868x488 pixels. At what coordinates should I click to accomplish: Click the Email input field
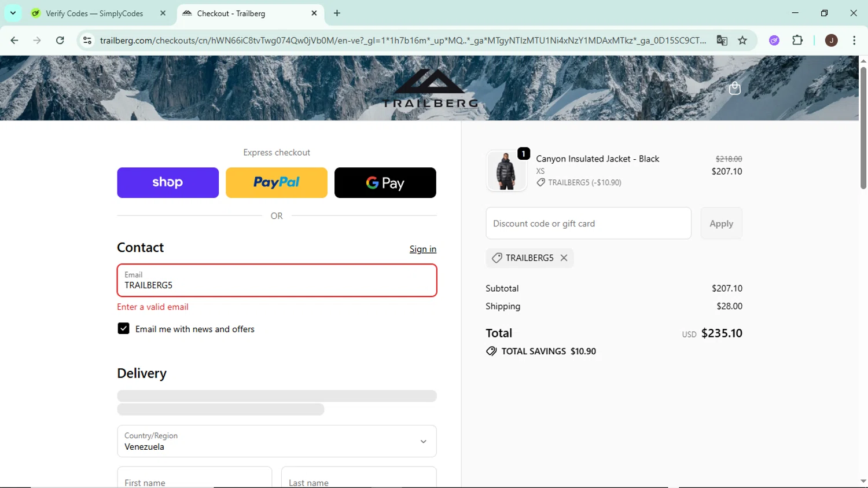(277, 280)
